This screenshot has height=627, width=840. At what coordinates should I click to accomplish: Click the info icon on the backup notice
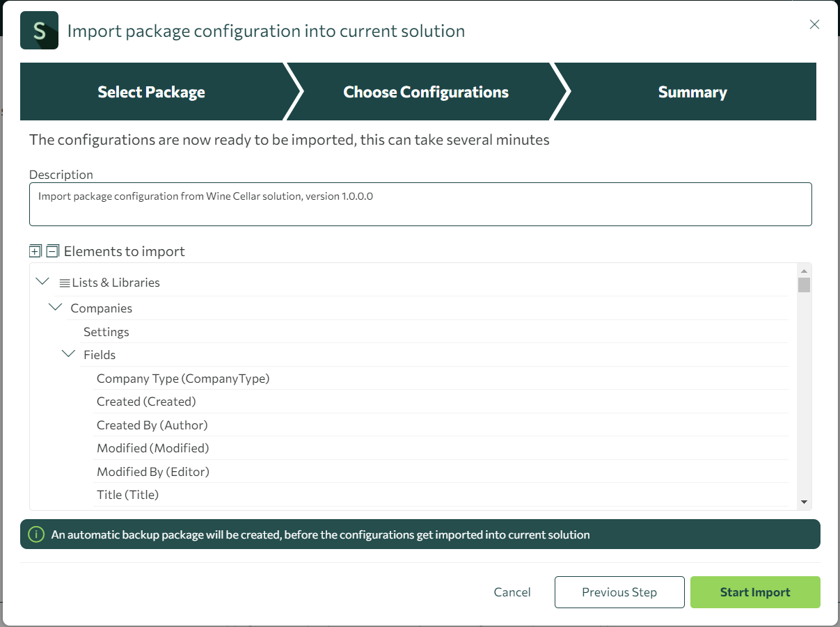pos(36,534)
